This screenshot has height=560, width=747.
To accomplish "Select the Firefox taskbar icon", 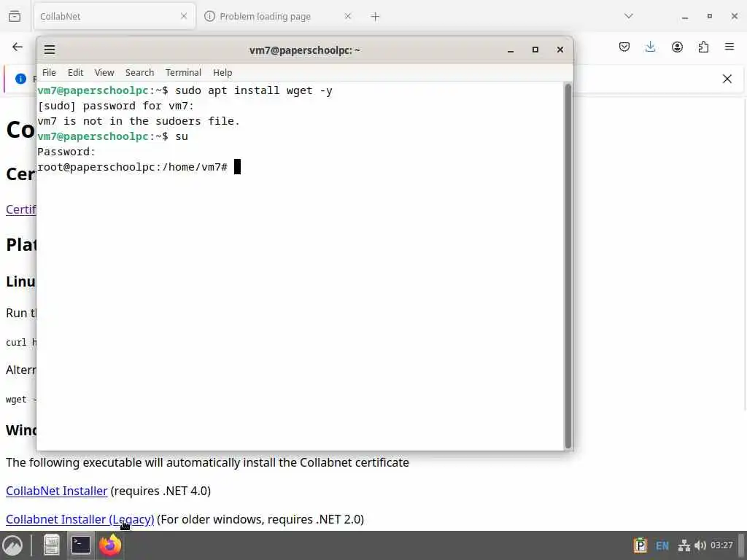I will click(110, 545).
